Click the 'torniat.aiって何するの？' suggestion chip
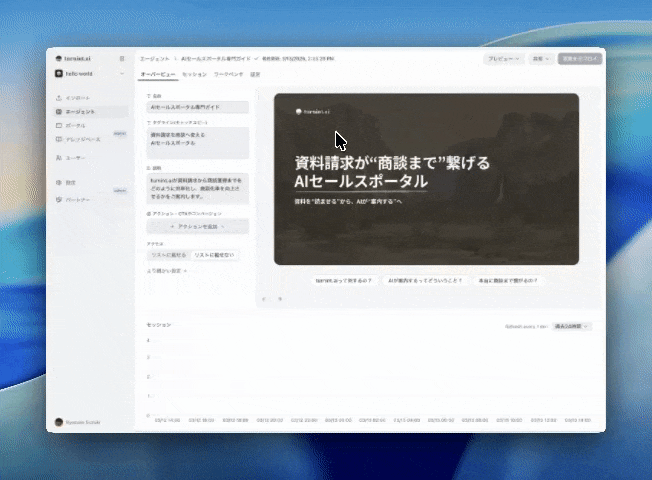This screenshot has width=652, height=480. [x=343, y=281]
